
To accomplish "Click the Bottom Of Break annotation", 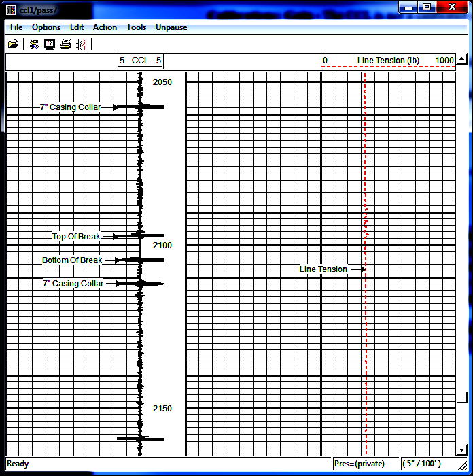I will [x=72, y=260].
